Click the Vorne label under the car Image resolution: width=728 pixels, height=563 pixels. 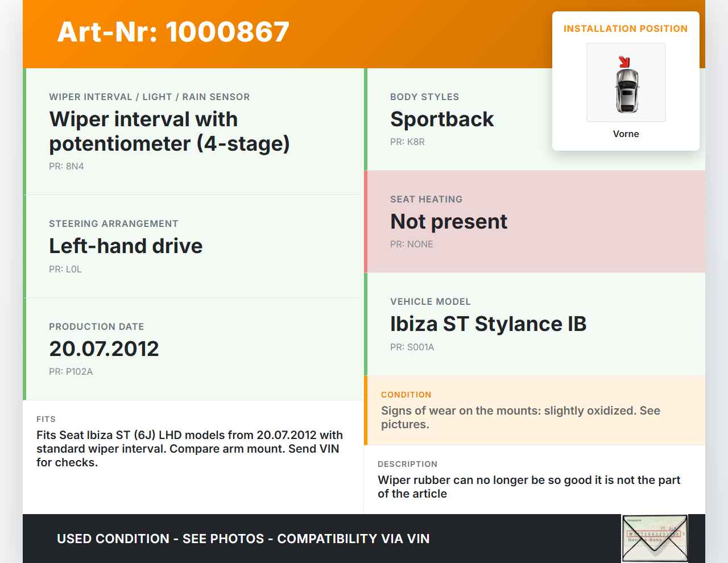coord(626,134)
